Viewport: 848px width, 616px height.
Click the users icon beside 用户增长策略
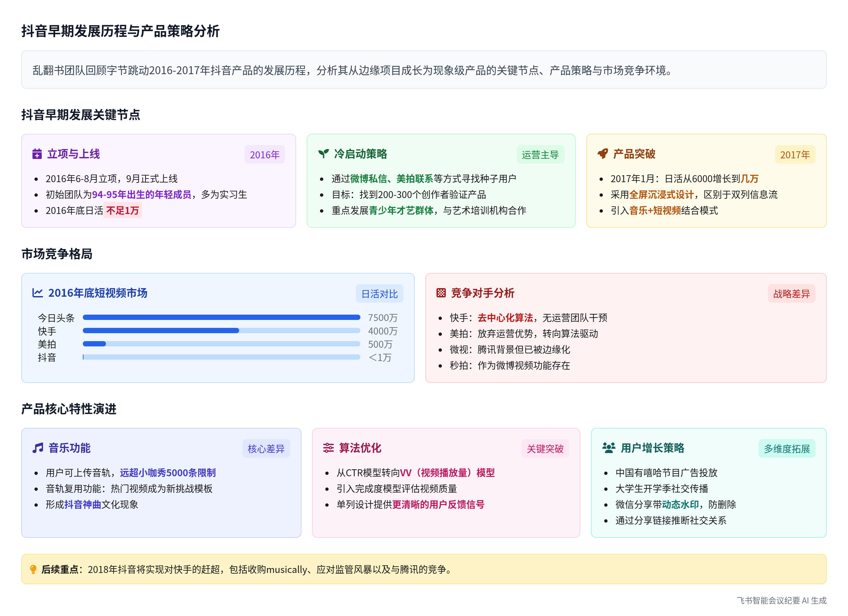tap(609, 448)
